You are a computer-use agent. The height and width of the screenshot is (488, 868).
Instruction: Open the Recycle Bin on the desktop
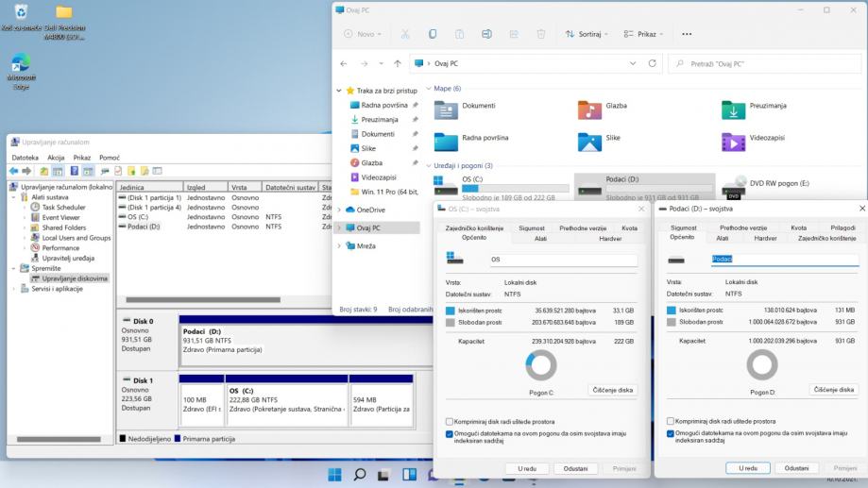(x=21, y=12)
